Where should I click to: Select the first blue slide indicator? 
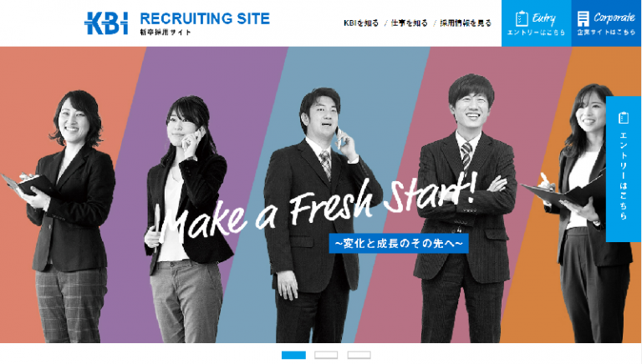(293, 355)
